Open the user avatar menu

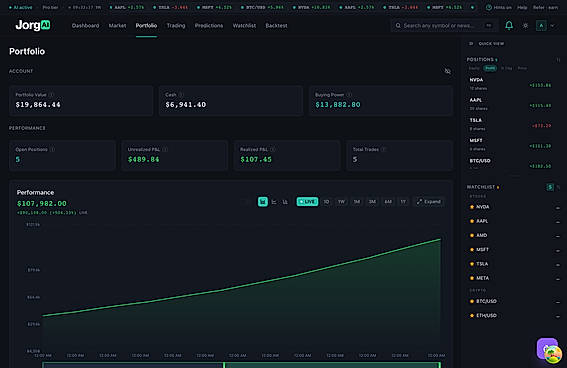[541, 26]
